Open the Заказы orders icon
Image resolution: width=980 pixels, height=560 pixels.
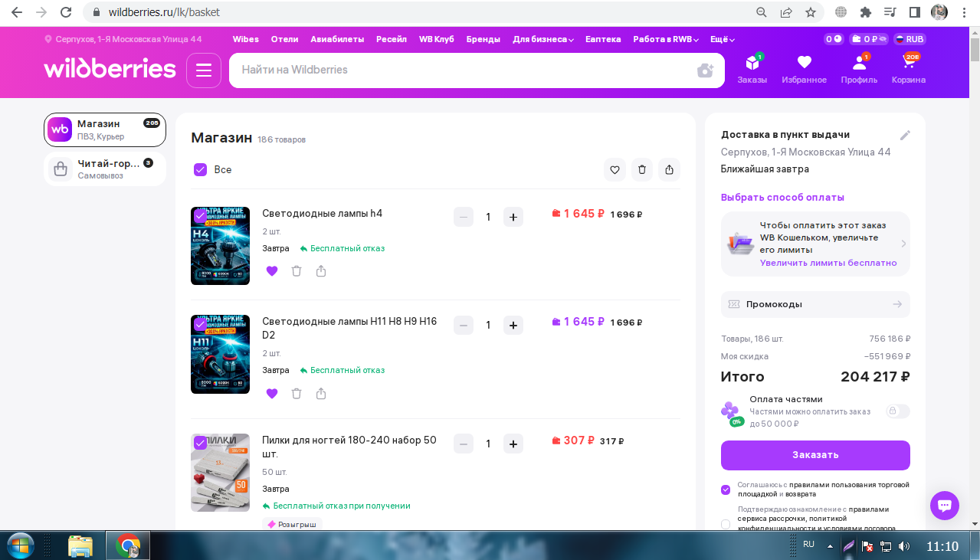752,69
